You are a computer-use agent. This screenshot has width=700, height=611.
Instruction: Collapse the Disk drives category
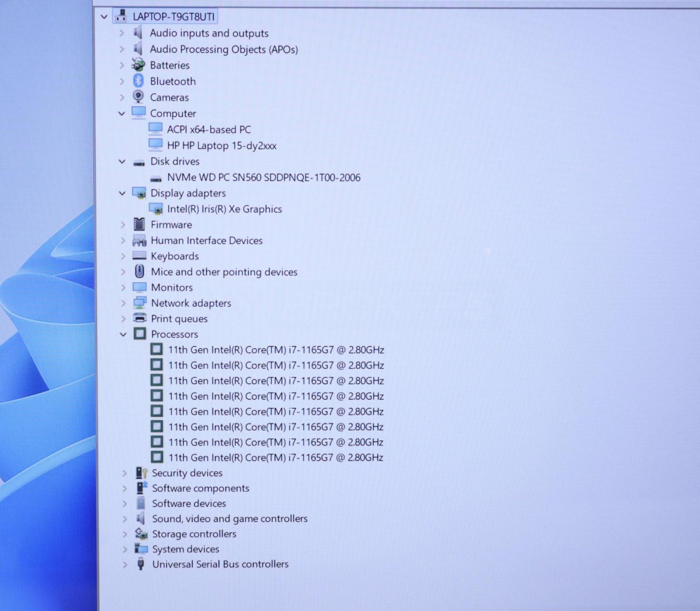pos(122,162)
